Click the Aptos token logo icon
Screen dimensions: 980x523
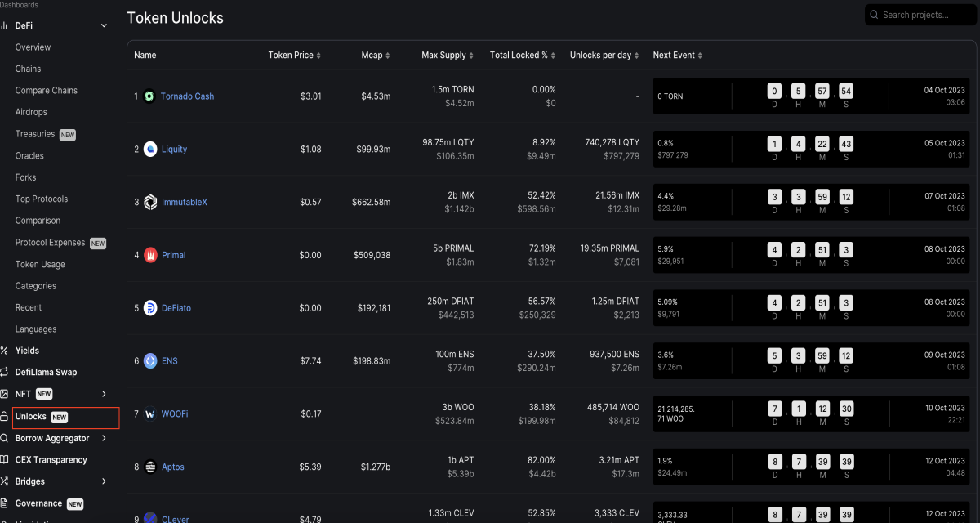coord(150,467)
